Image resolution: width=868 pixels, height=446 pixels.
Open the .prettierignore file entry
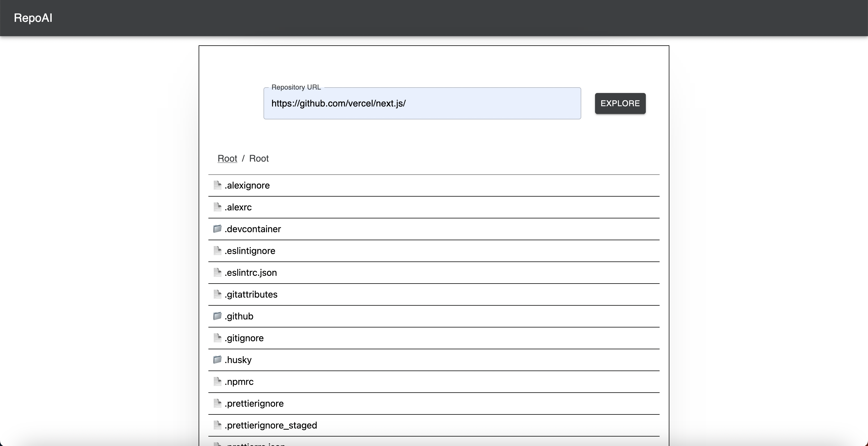point(254,403)
